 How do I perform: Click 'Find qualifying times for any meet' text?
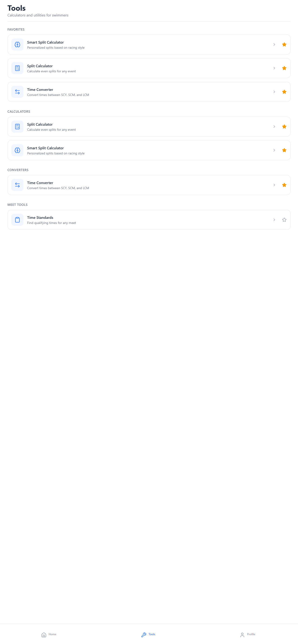(52, 223)
